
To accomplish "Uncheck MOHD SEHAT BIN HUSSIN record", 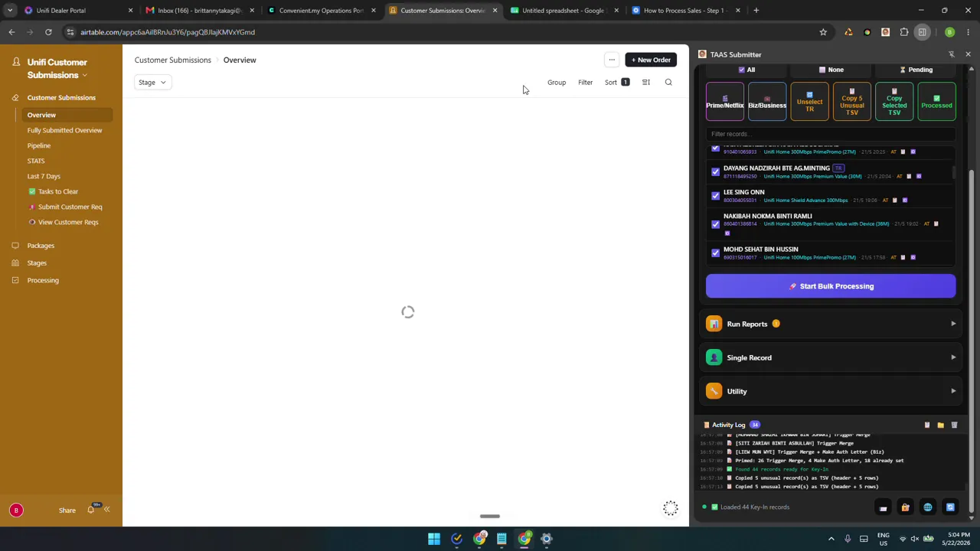I will click(715, 253).
